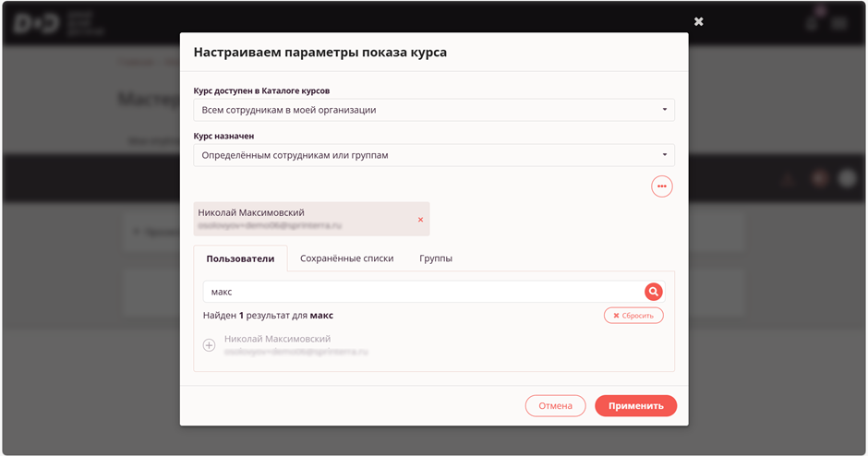Switch to the Группы tab
This screenshot has width=868, height=456.
tap(436, 258)
